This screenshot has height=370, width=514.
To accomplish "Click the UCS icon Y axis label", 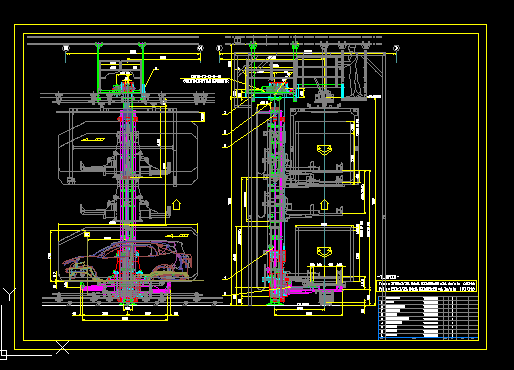I will 9,294.
